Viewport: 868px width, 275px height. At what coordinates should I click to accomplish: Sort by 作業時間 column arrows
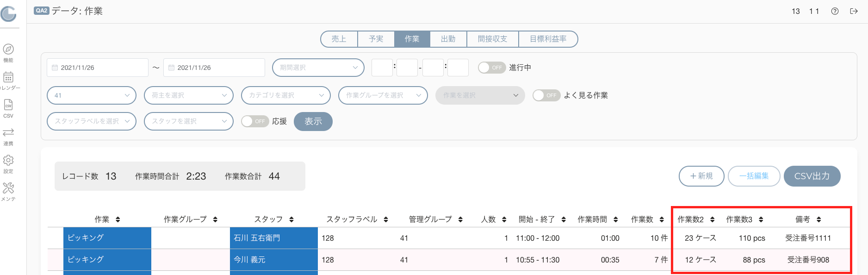coord(616,219)
